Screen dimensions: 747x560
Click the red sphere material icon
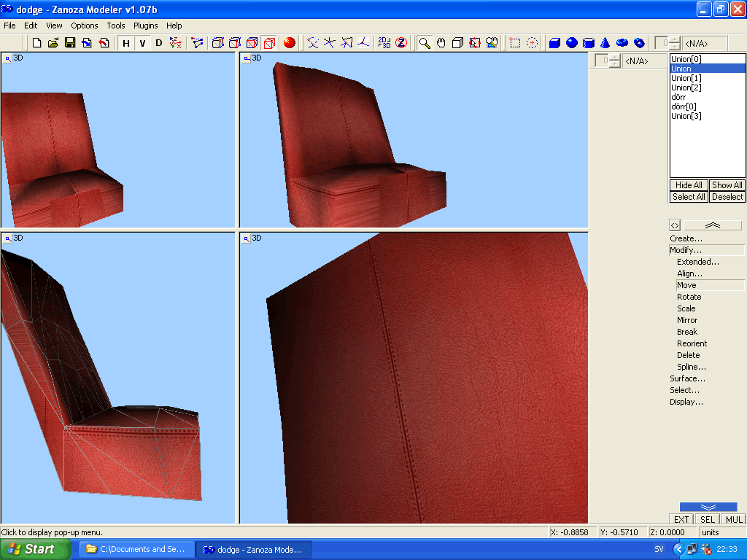point(289,43)
